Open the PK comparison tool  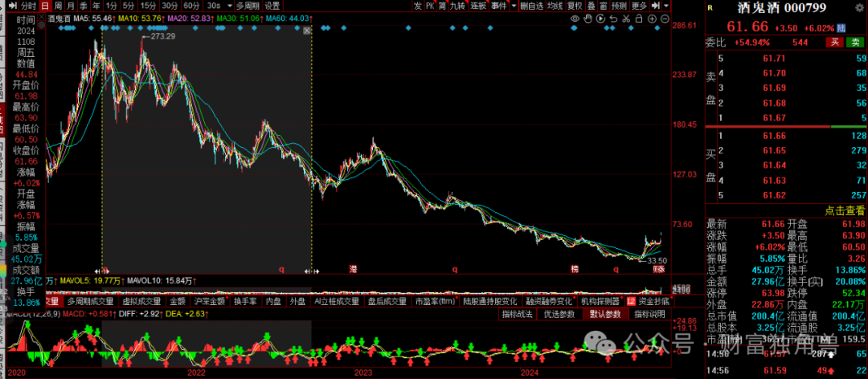[430, 6]
